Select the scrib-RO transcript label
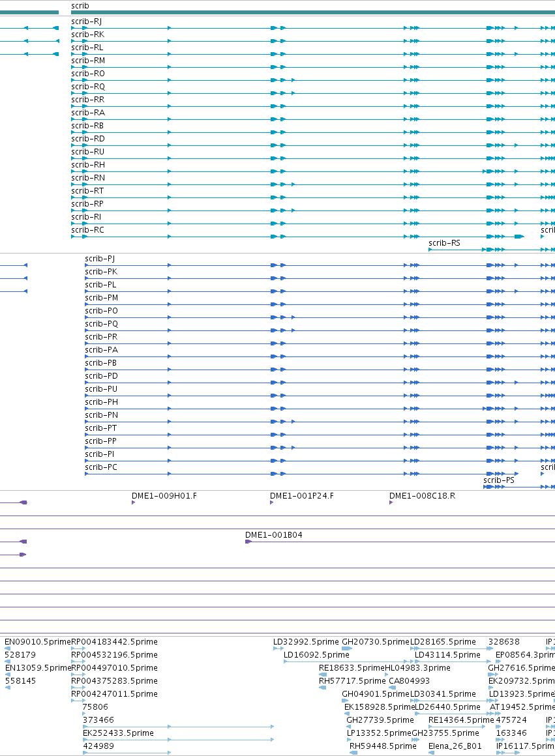The image size is (555, 756). point(88,73)
